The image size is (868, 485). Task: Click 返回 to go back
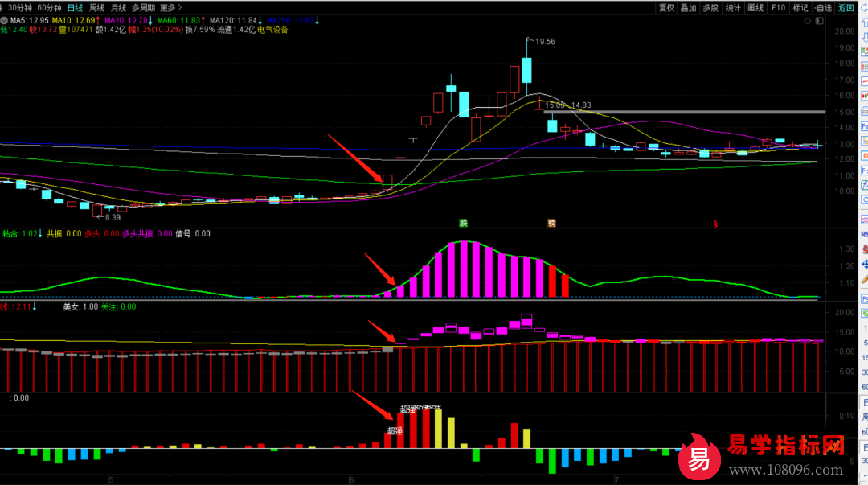(845, 8)
